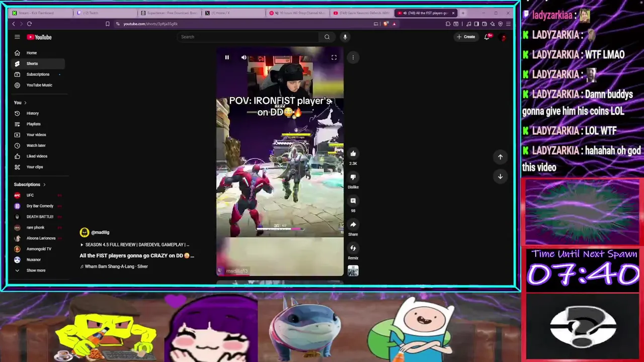The image size is (644, 362).
Task: Focus the YouTube search field
Action: pos(248,37)
